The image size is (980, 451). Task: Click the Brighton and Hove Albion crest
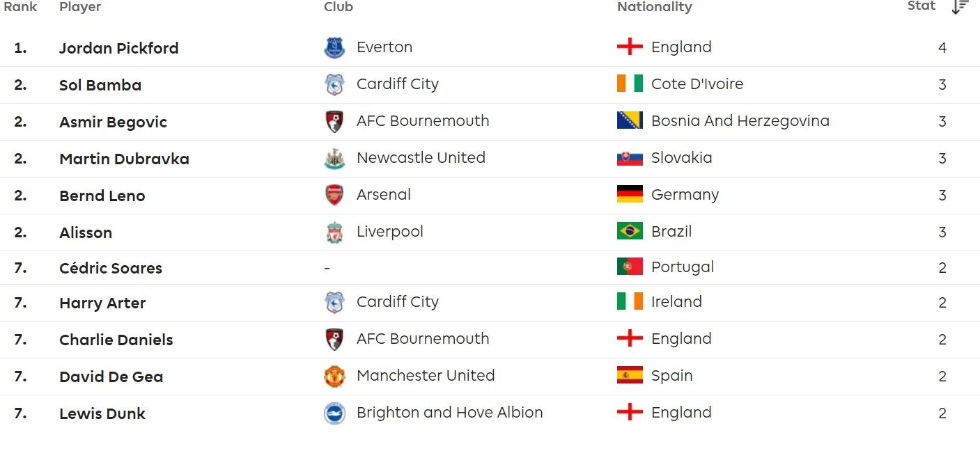click(x=335, y=413)
